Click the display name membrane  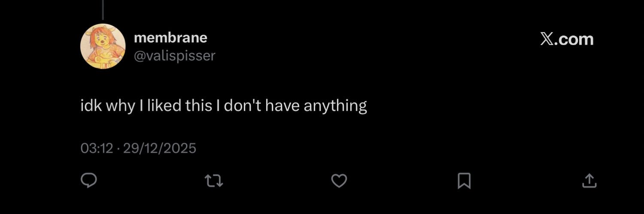(x=170, y=38)
